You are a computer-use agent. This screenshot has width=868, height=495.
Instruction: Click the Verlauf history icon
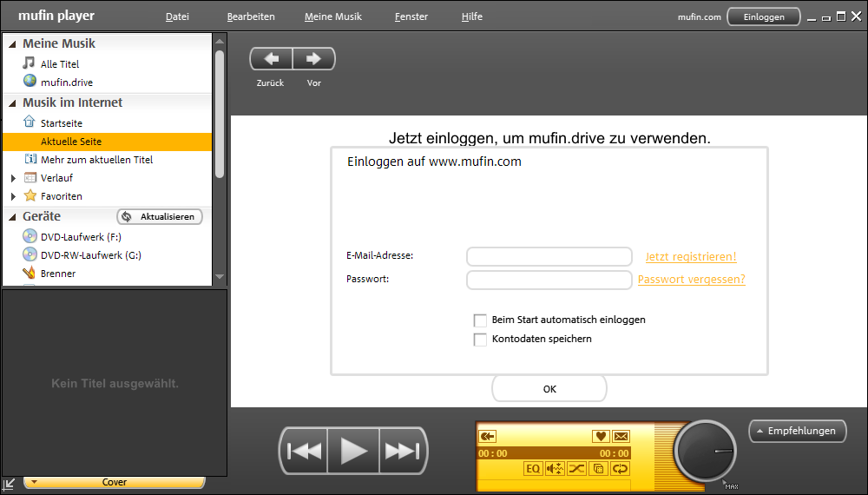pos(30,178)
